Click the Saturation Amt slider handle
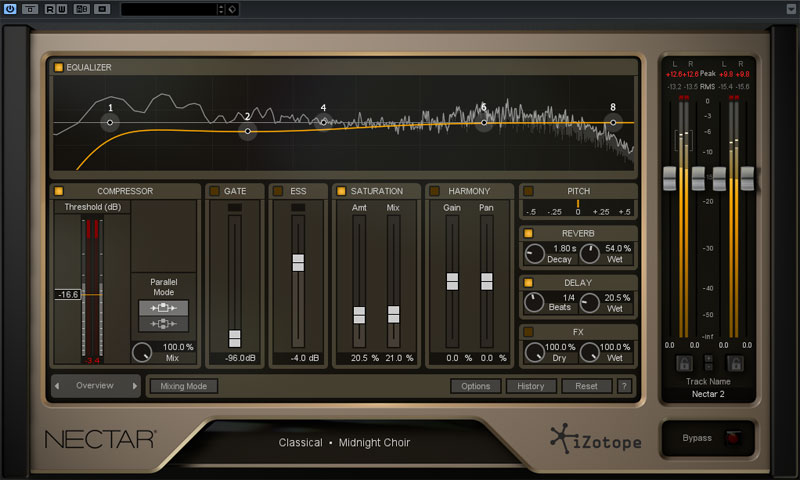Screen dimensions: 800x480 (x=359, y=315)
